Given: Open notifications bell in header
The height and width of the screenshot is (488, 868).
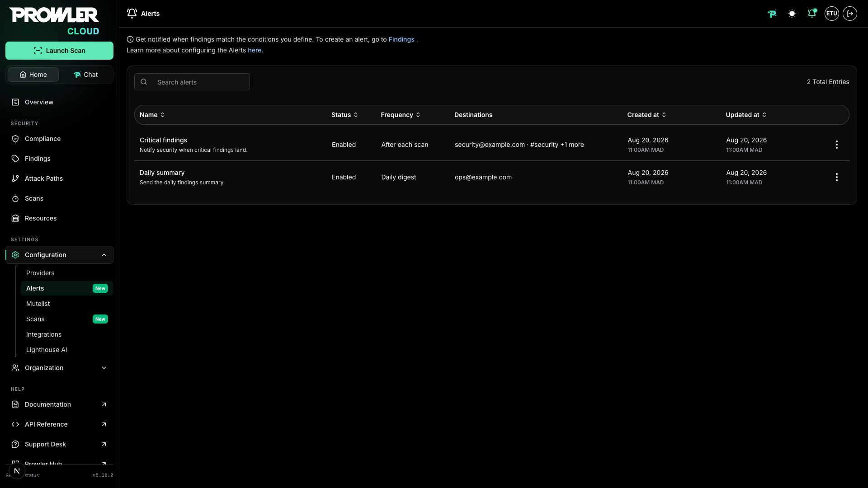Looking at the screenshot, I should tap(812, 14).
